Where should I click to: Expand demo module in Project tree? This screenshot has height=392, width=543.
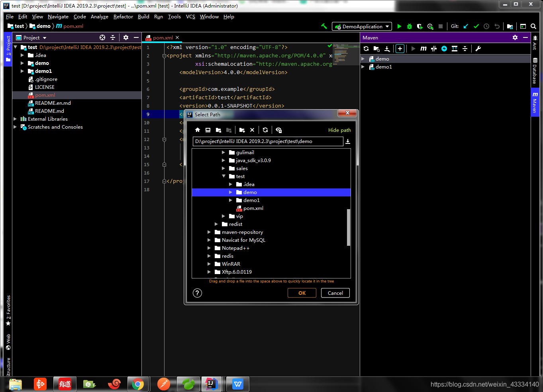coord(22,63)
